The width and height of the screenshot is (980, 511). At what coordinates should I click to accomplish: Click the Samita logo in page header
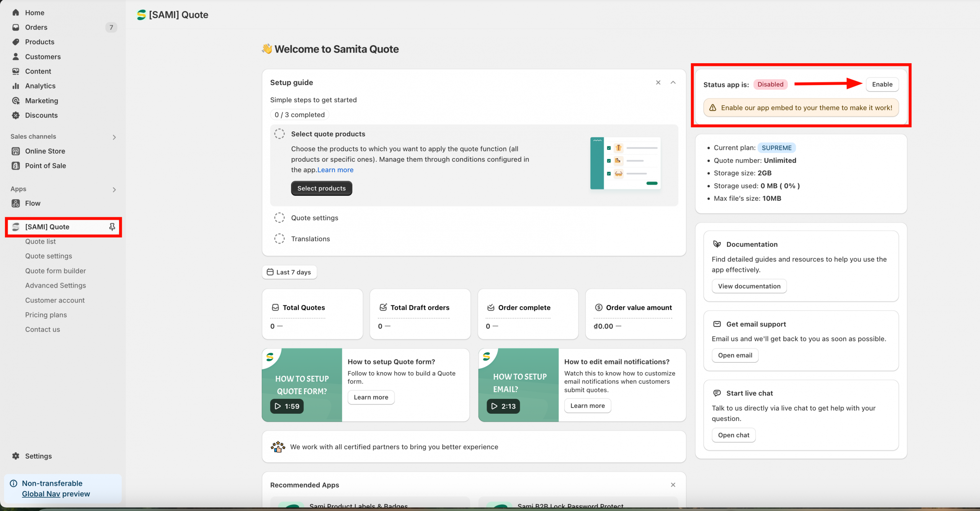141,15
